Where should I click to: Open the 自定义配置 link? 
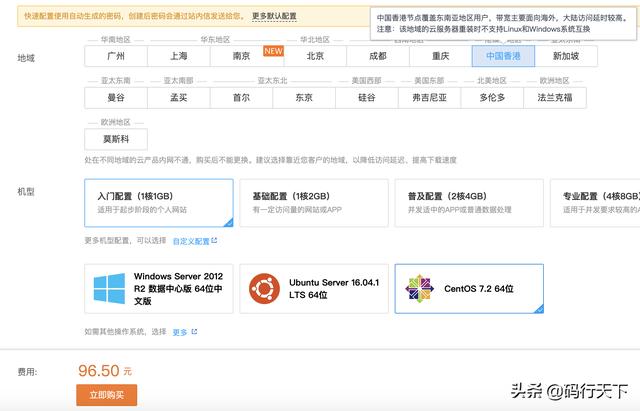pyautogui.click(x=191, y=241)
